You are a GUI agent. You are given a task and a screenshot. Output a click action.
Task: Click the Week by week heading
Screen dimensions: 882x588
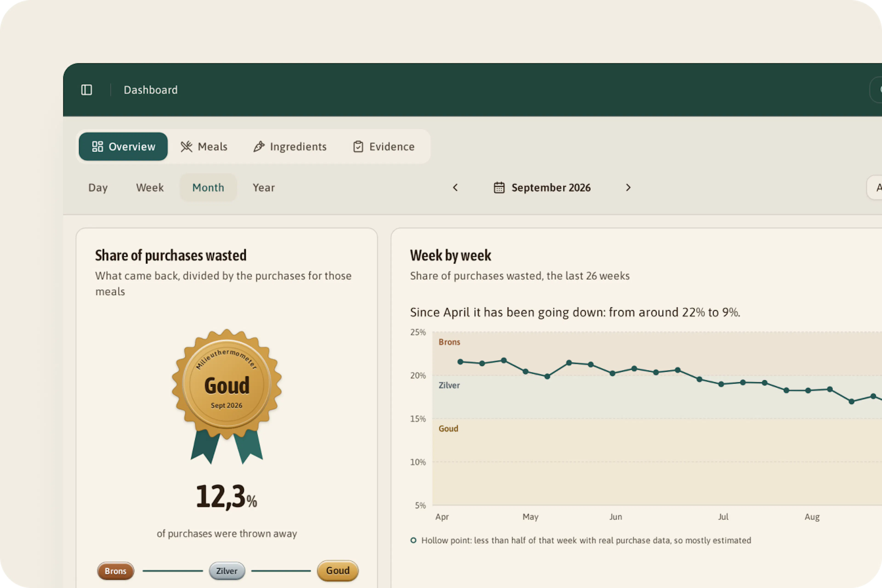[x=450, y=255]
